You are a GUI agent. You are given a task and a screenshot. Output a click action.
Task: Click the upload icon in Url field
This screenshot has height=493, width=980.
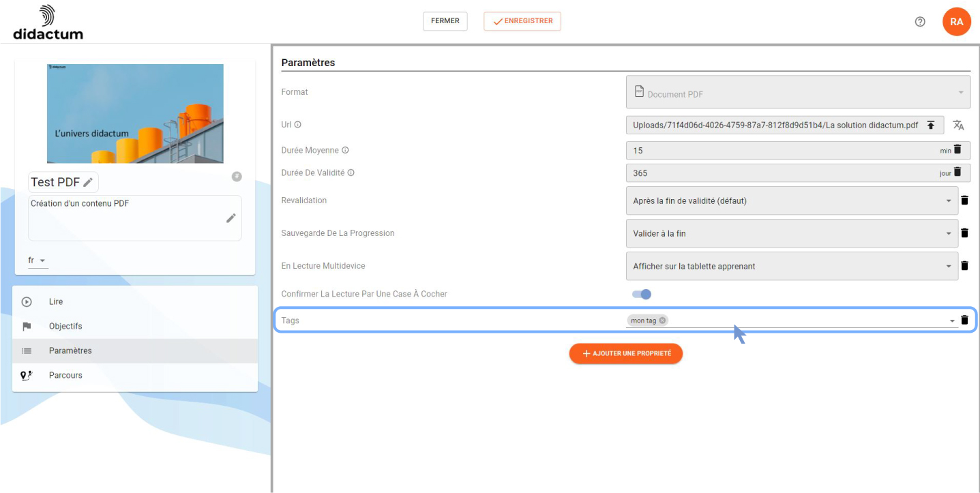pos(931,125)
